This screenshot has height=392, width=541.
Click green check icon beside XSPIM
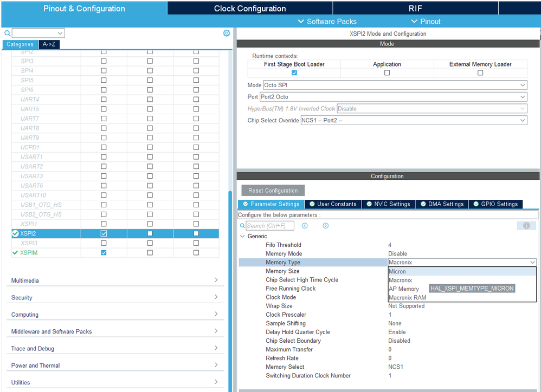(x=15, y=252)
